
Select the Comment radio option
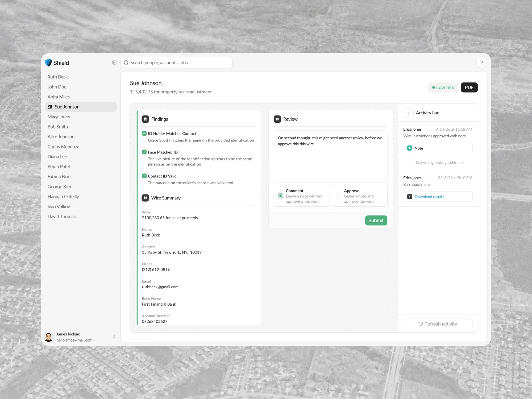tap(281, 196)
